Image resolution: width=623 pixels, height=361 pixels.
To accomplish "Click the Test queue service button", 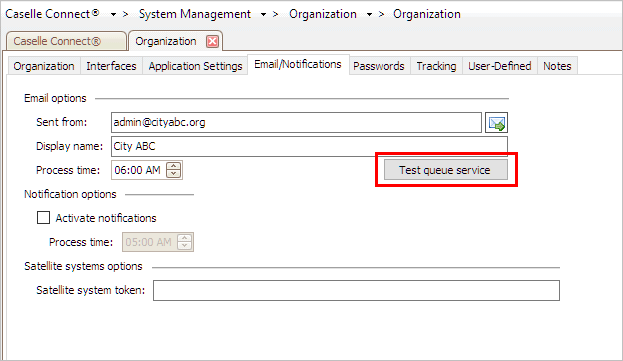I will [445, 170].
